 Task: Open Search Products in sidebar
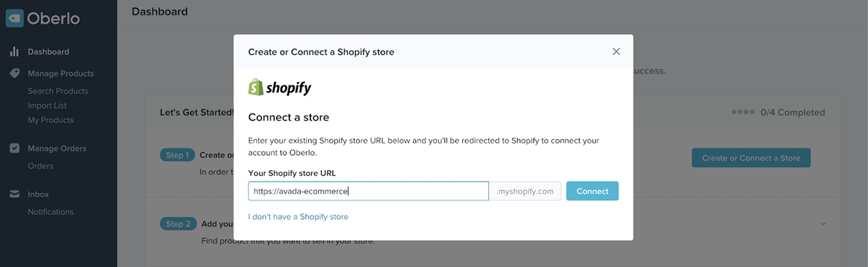[x=58, y=91]
